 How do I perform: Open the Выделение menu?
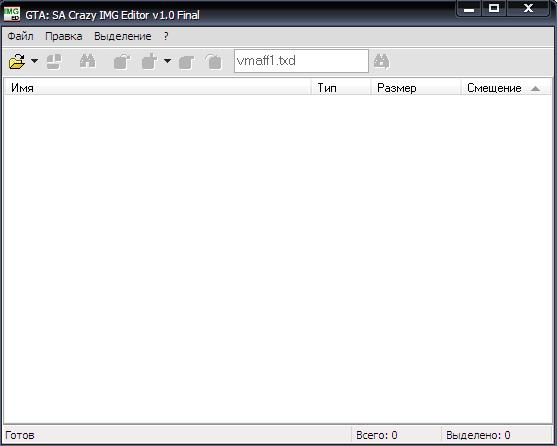click(x=123, y=36)
